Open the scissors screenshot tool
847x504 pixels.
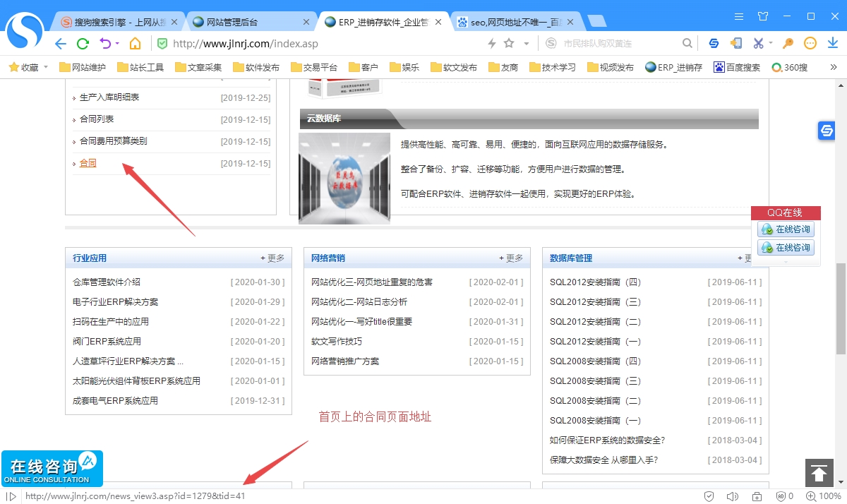point(758,44)
